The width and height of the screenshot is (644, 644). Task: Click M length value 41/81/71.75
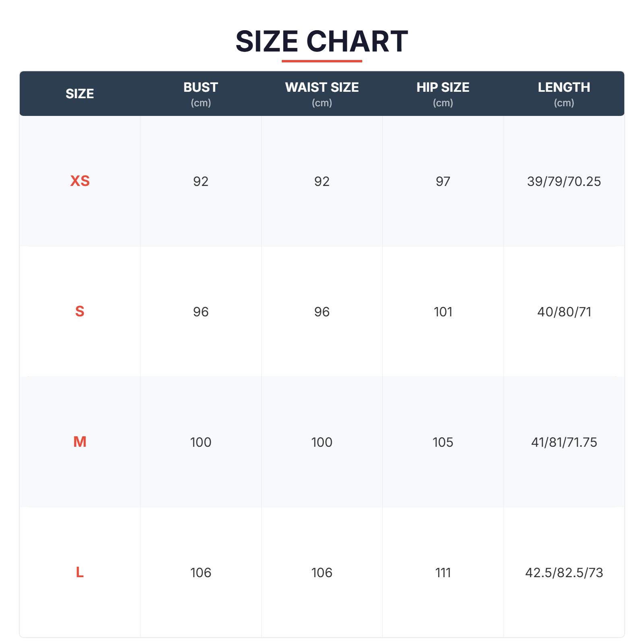563,442
